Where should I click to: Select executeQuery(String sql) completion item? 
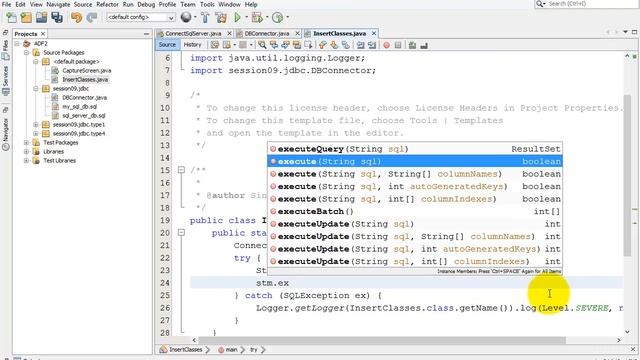pyautogui.click(x=415, y=149)
